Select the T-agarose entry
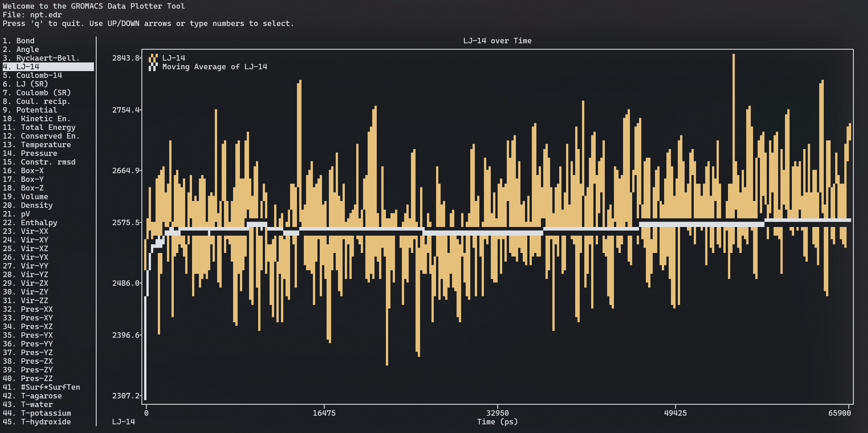The width and height of the screenshot is (868, 433). click(x=32, y=396)
